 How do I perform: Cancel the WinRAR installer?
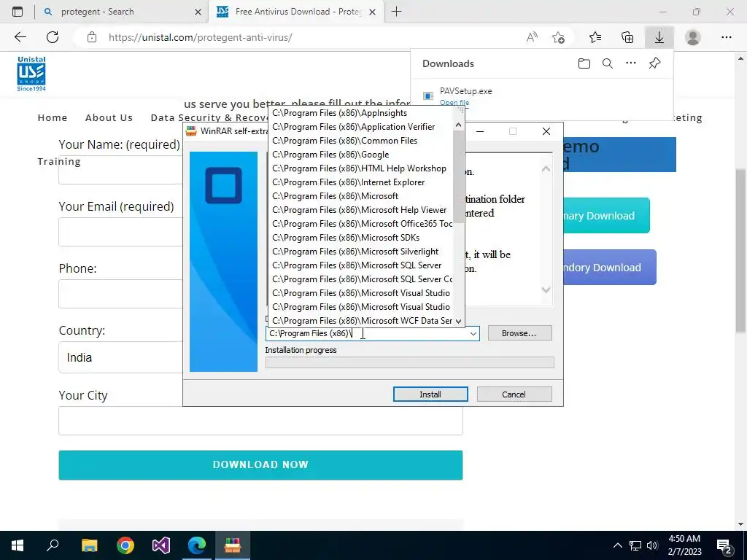(x=514, y=394)
